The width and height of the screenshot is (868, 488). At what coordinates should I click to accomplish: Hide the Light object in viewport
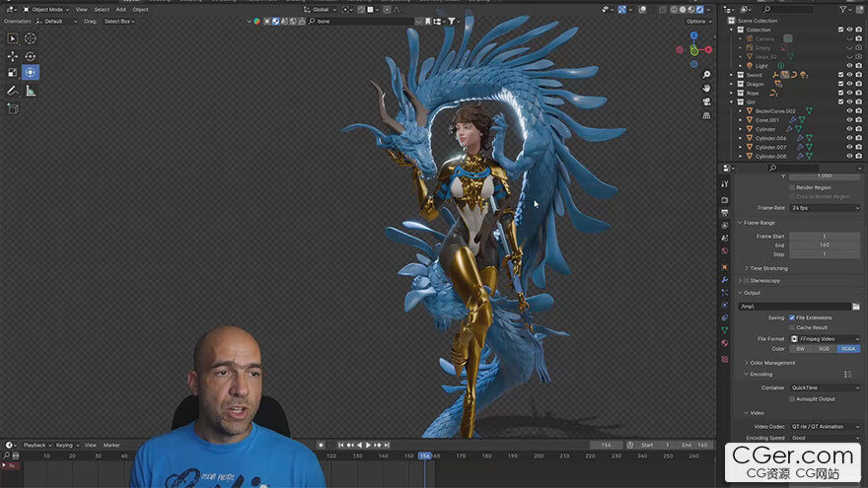(x=849, y=66)
